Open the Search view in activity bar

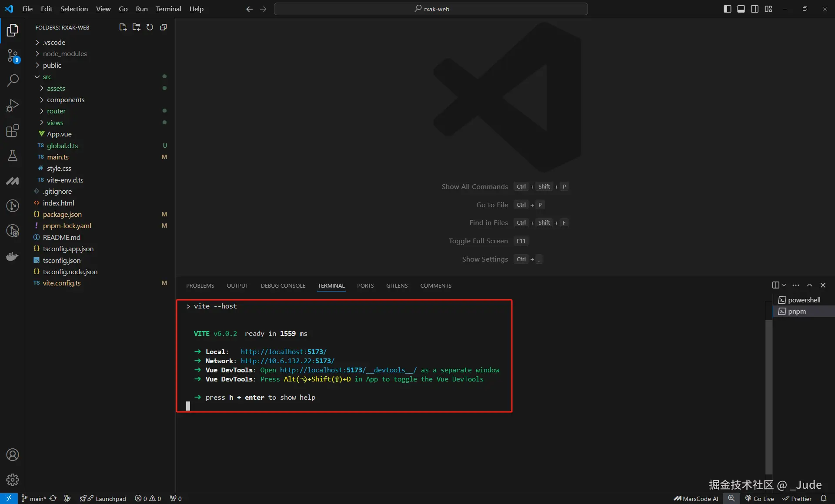click(13, 80)
